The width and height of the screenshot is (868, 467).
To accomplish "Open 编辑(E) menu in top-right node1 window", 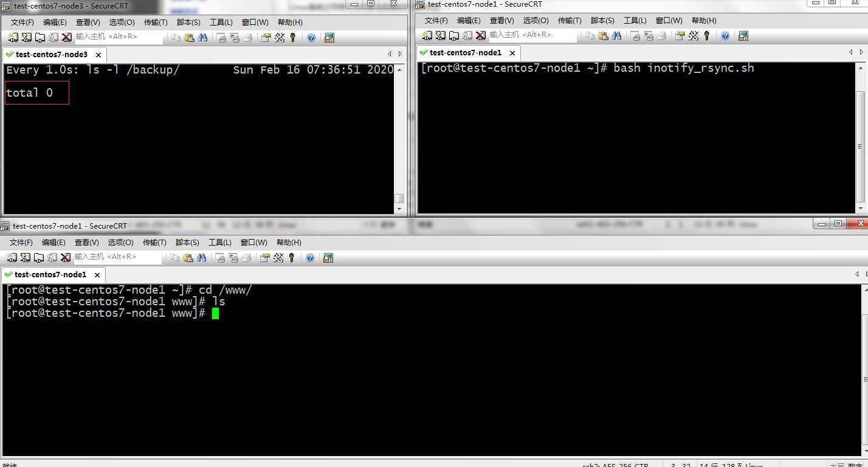I will [469, 21].
